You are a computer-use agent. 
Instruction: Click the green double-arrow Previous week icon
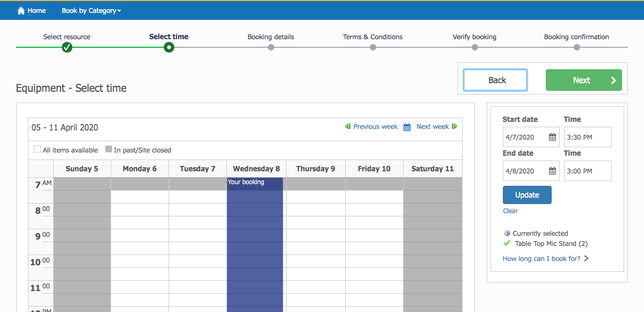click(x=348, y=126)
